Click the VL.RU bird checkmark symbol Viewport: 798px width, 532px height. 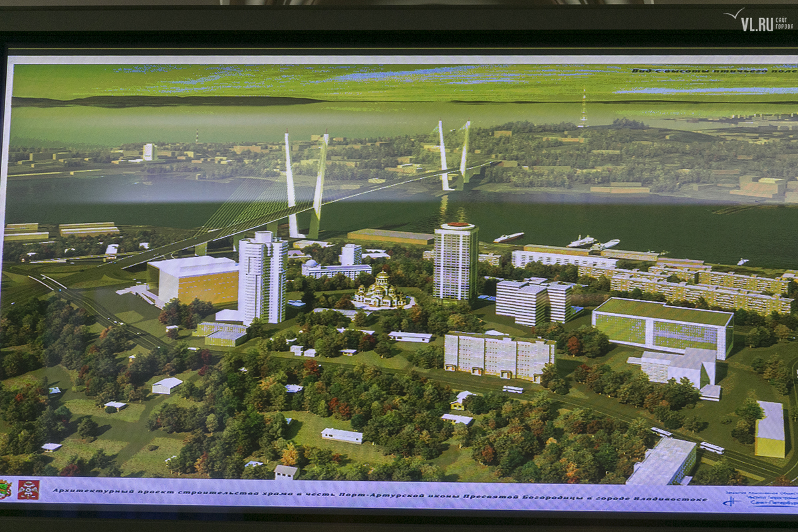coord(734,14)
